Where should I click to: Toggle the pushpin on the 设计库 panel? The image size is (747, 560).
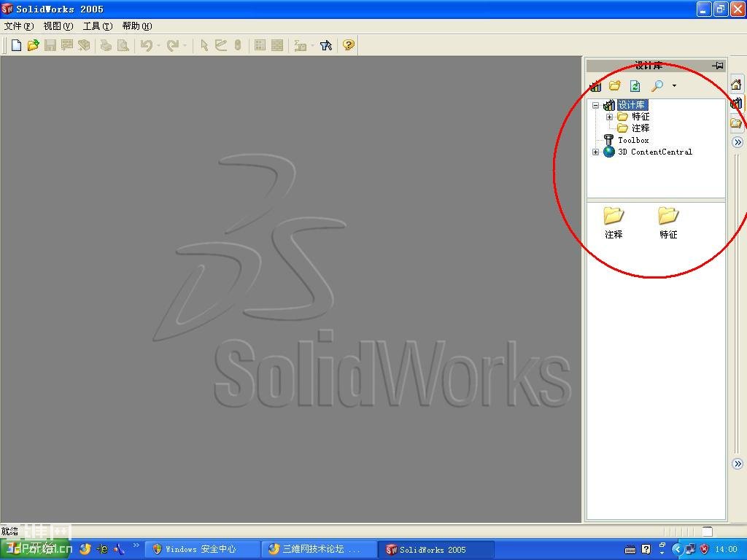(718, 66)
